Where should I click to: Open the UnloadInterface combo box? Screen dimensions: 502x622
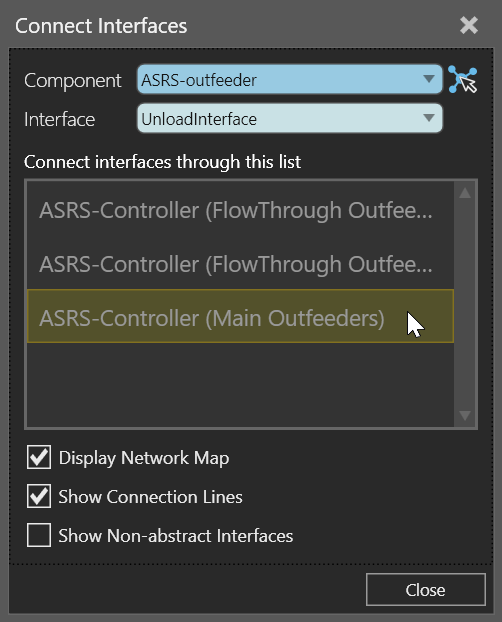(290, 118)
